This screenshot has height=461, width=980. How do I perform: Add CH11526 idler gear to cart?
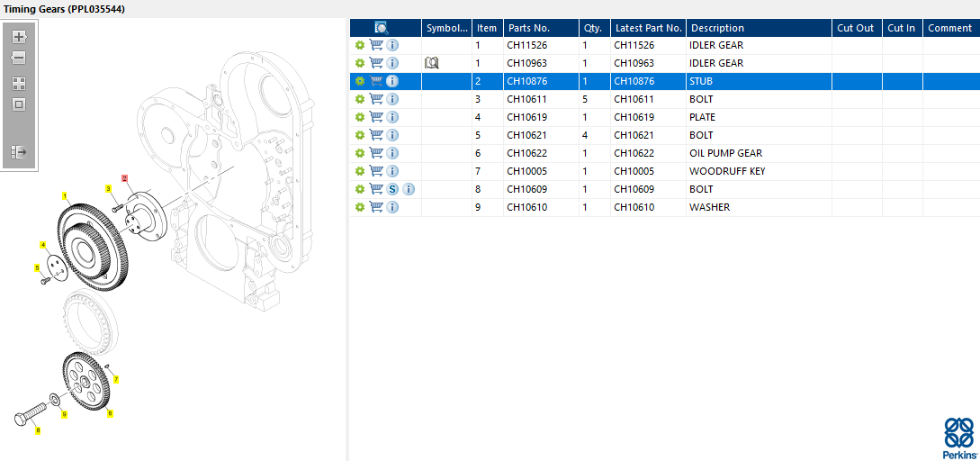tap(376, 45)
